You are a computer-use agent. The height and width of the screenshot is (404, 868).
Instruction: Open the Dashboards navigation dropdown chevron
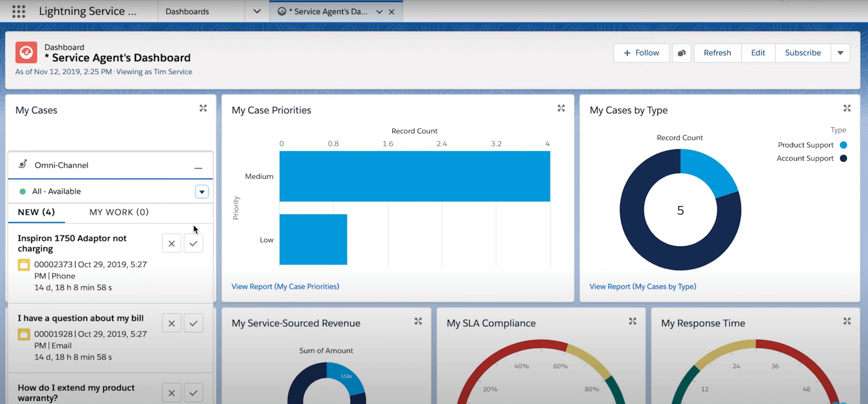257,12
